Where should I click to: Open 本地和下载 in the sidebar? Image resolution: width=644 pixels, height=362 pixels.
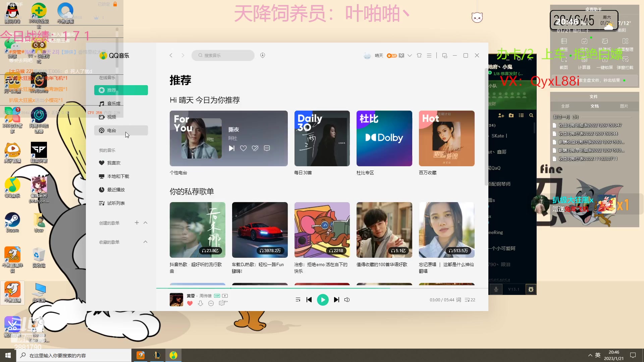[121, 176]
